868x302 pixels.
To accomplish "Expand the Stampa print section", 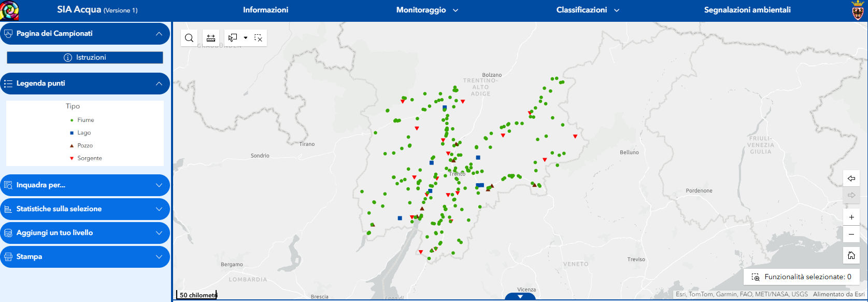I will [x=159, y=257].
